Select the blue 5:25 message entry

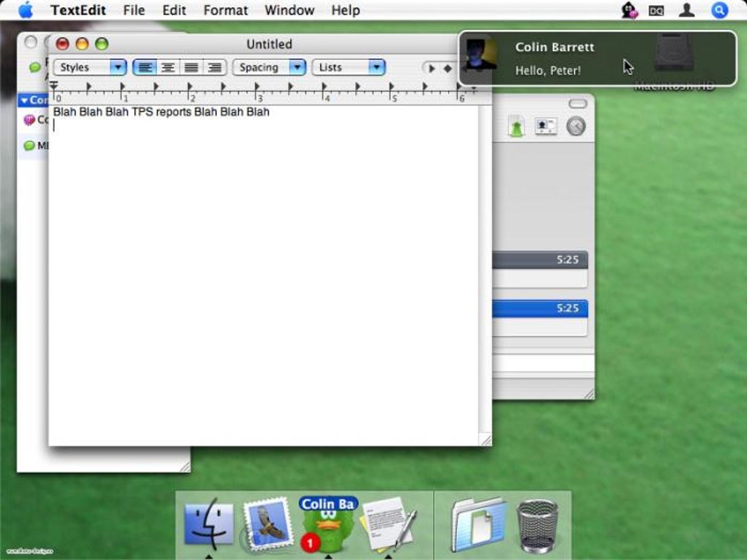pos(540,309)
